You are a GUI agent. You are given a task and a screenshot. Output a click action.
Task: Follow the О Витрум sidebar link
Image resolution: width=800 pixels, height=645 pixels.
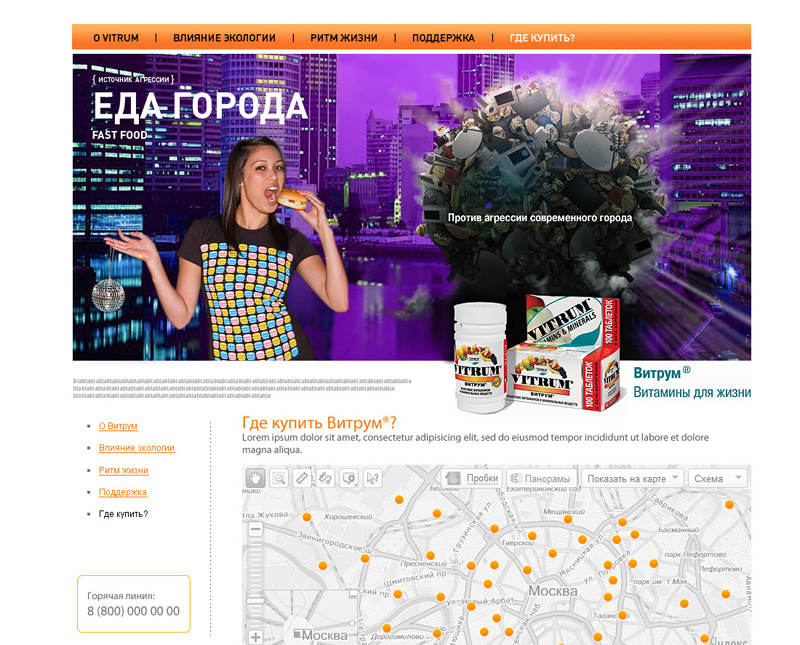(x=118, y=426)
